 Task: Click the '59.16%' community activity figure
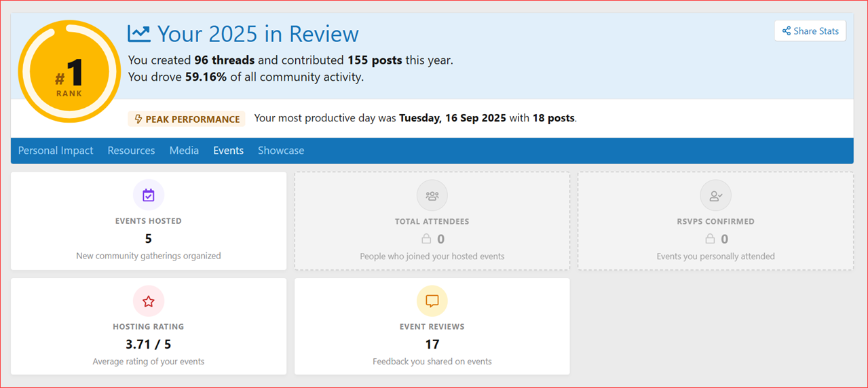coord(206,77)
